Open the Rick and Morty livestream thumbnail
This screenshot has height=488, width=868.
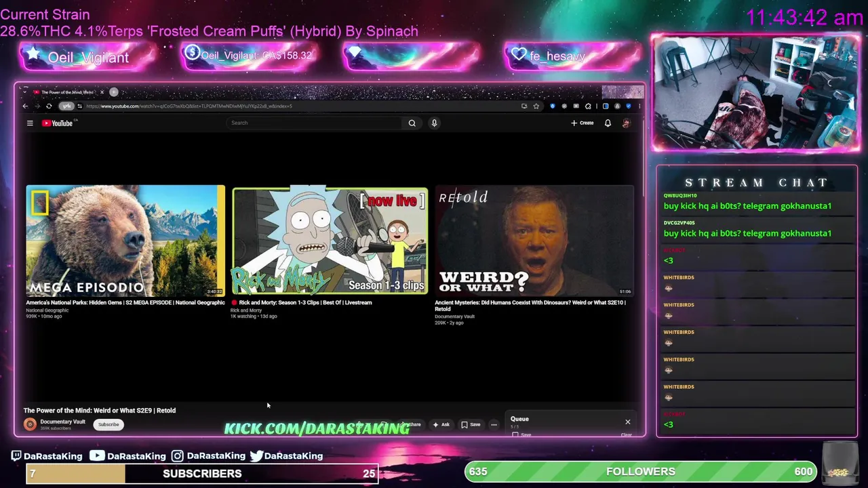click(x=330, y=241)
